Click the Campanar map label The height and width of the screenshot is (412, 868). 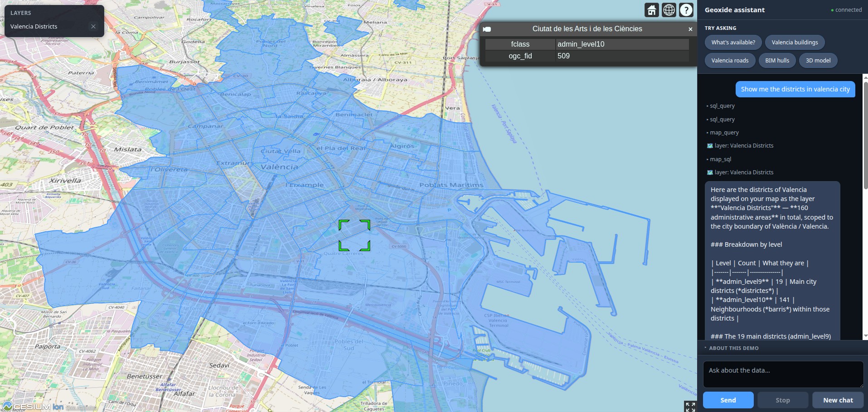205,126
